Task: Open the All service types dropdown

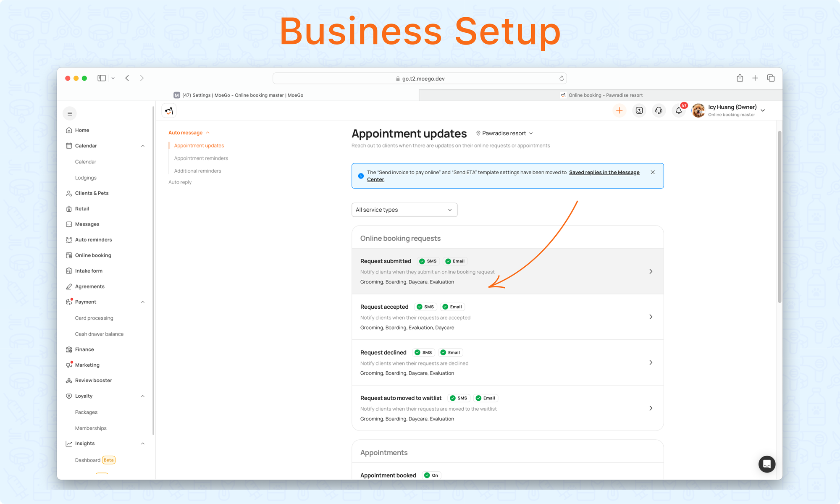Action: pos(404,210)
